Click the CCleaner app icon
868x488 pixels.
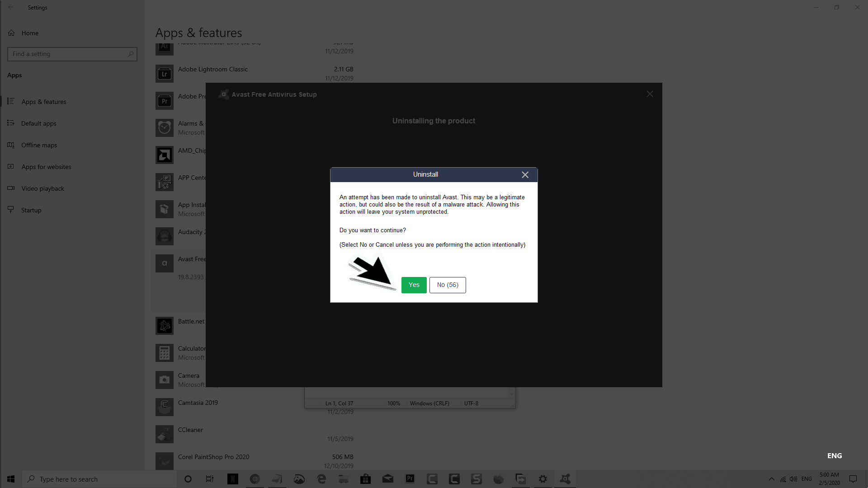(x=165, y=434)
